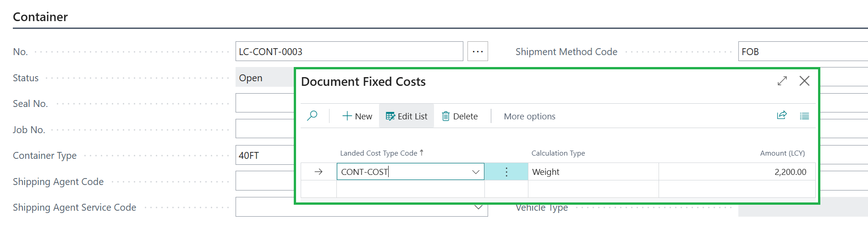Sort by Landed Cost Type Code column
This screenshot has width=868, height=241.
tap(379, 153)
